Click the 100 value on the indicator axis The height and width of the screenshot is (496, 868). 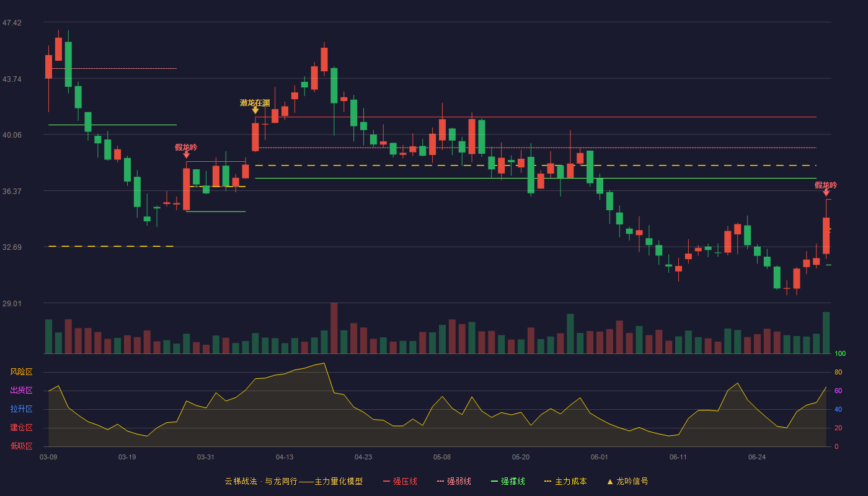(840, 354)
